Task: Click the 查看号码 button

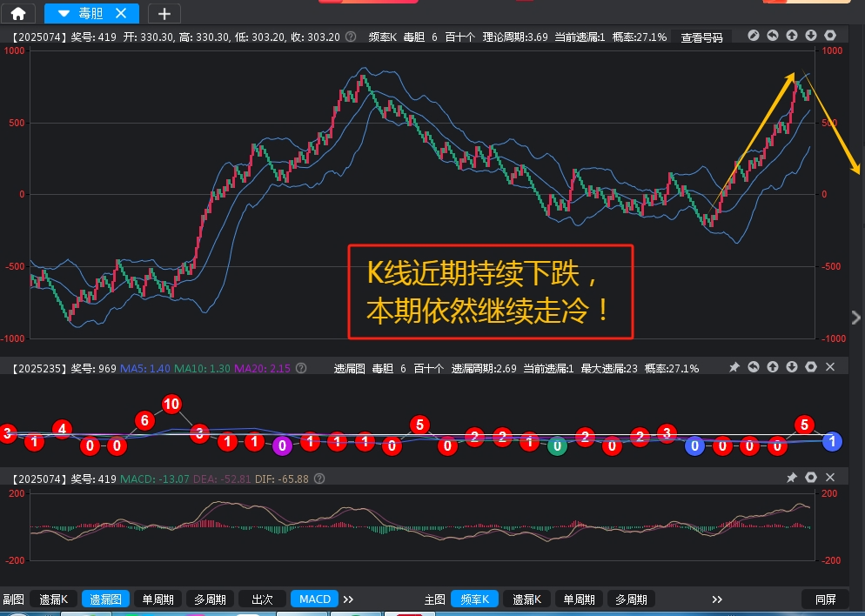Action: tap(701, 37)
